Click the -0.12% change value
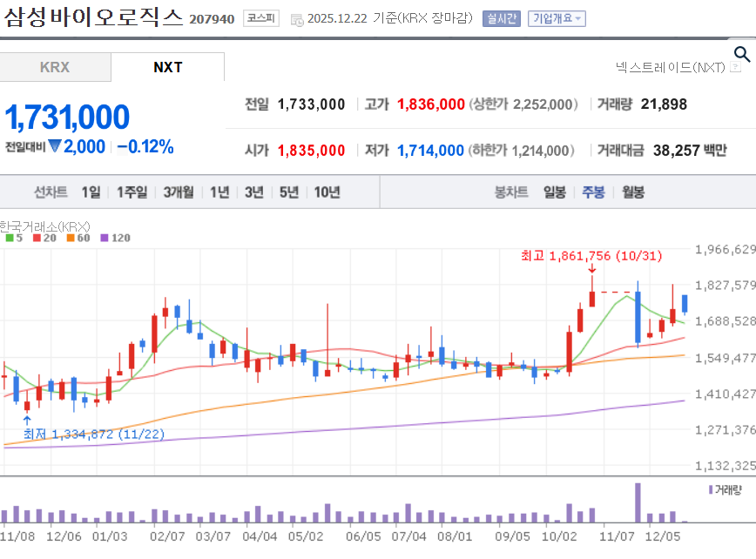Viewport: 756px width, 559px height. pos(145,146)
